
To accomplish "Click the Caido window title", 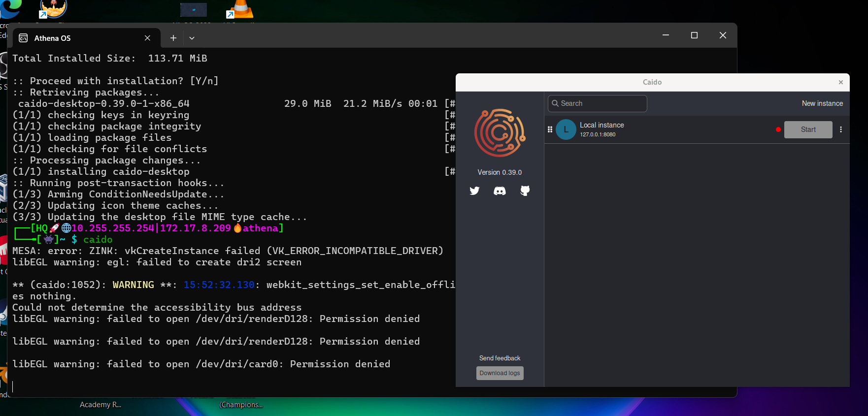I will coord(652,82).
